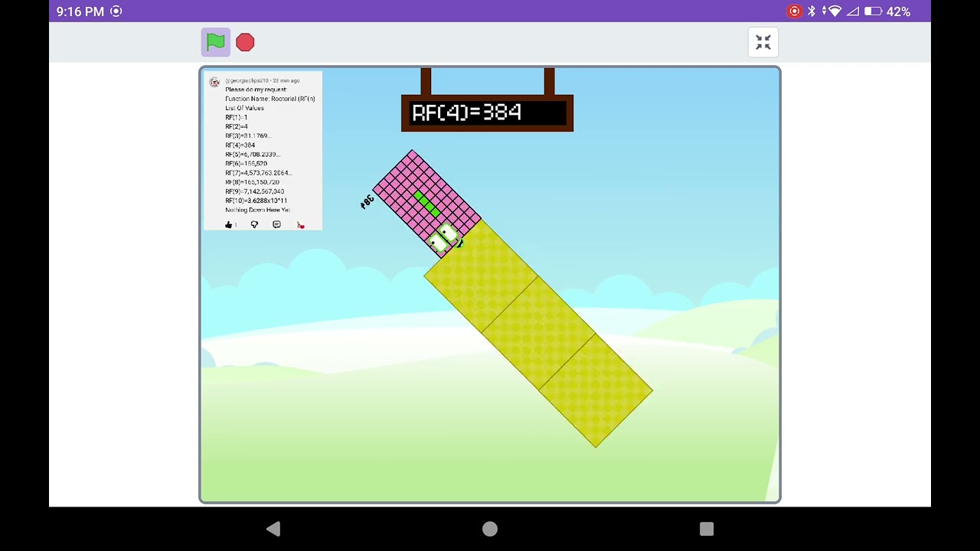980x551 pixels.
Task: Stop the project with the red octagon
Action: [245, 42]
